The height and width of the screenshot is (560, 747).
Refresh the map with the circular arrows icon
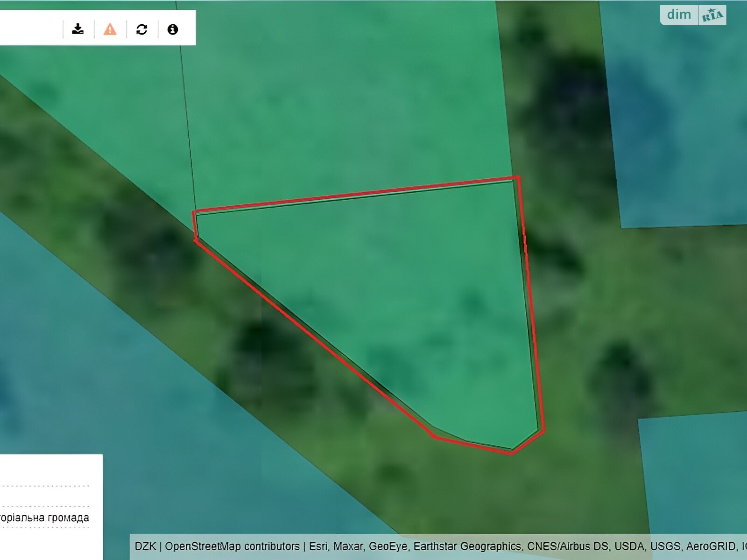141,29
